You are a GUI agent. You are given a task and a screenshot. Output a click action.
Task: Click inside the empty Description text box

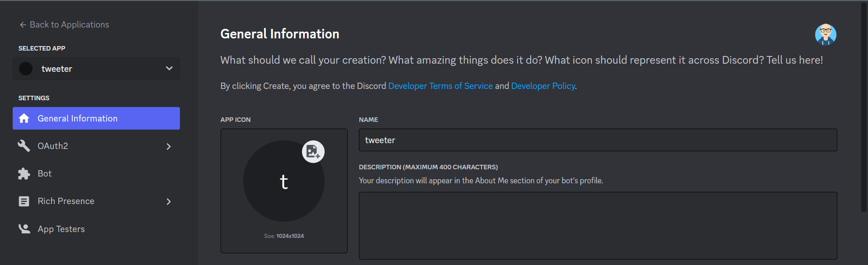(x=598, y=225)
